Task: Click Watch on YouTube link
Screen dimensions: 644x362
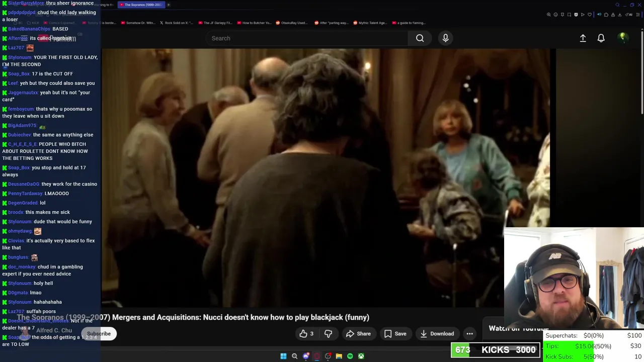Action: coord(519,328)
